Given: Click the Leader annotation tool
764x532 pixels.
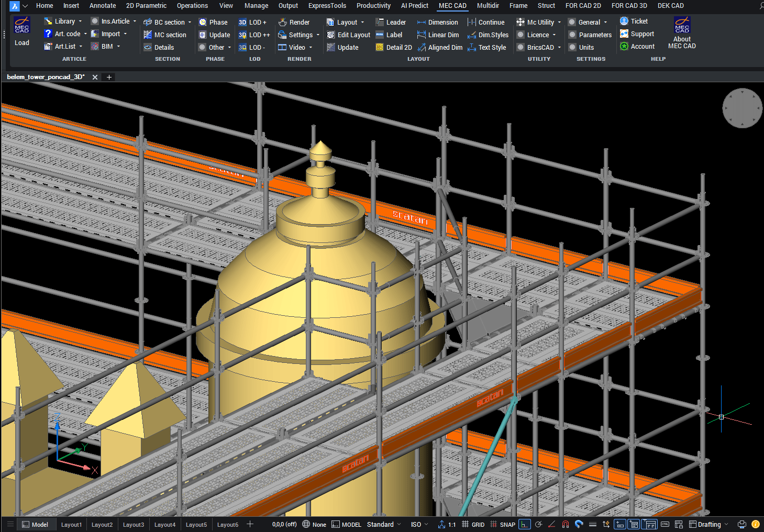Looking at the screenshot, I should click(x=391, y=22).
